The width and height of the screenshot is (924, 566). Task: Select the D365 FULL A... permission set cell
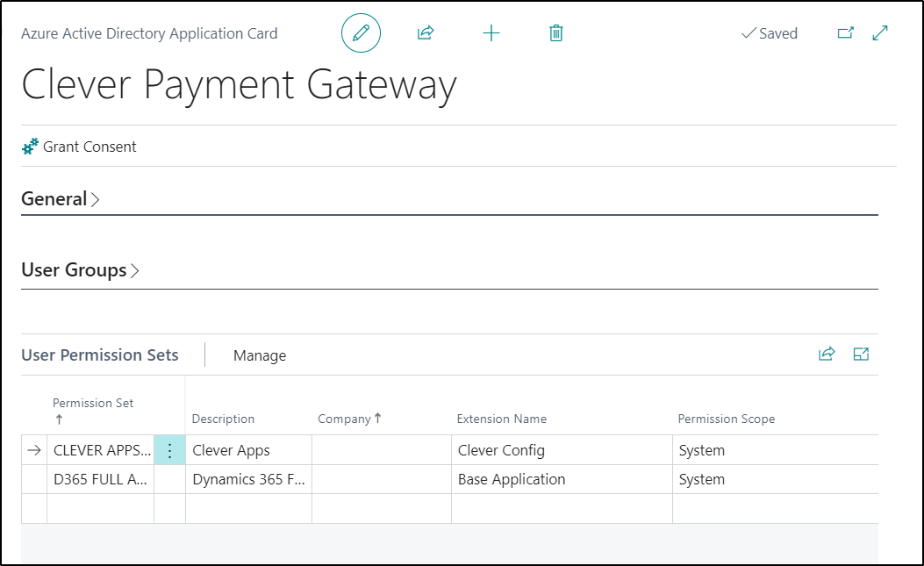click(x=100, y=479)
